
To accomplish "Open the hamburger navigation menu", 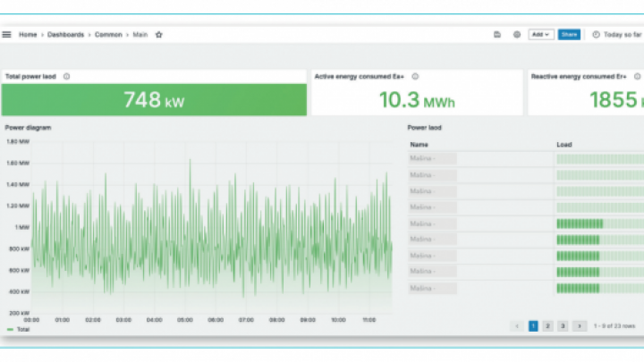I will coord(7,34).
